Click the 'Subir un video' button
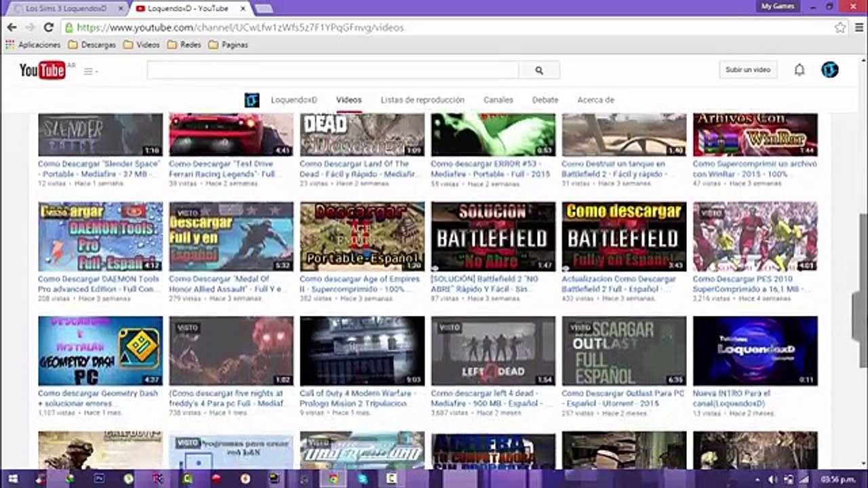Image resolution: width=868 pixels, height=488 pixels. click(748, 70)
